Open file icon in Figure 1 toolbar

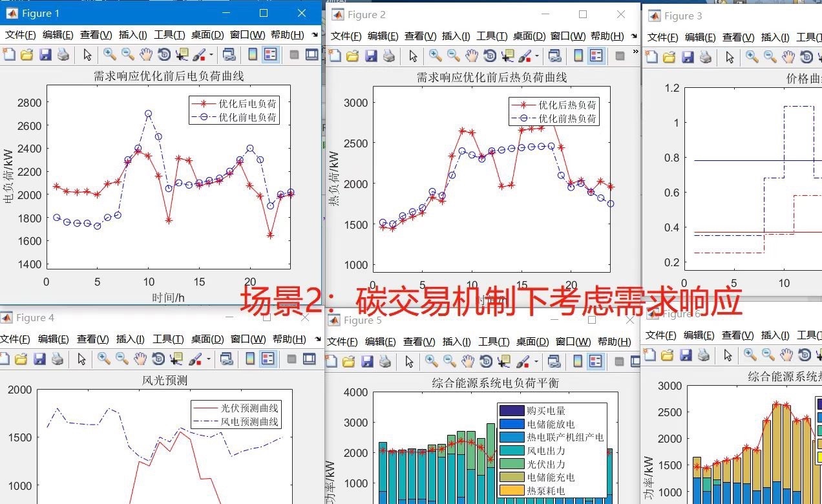click(x=26, y=55)
